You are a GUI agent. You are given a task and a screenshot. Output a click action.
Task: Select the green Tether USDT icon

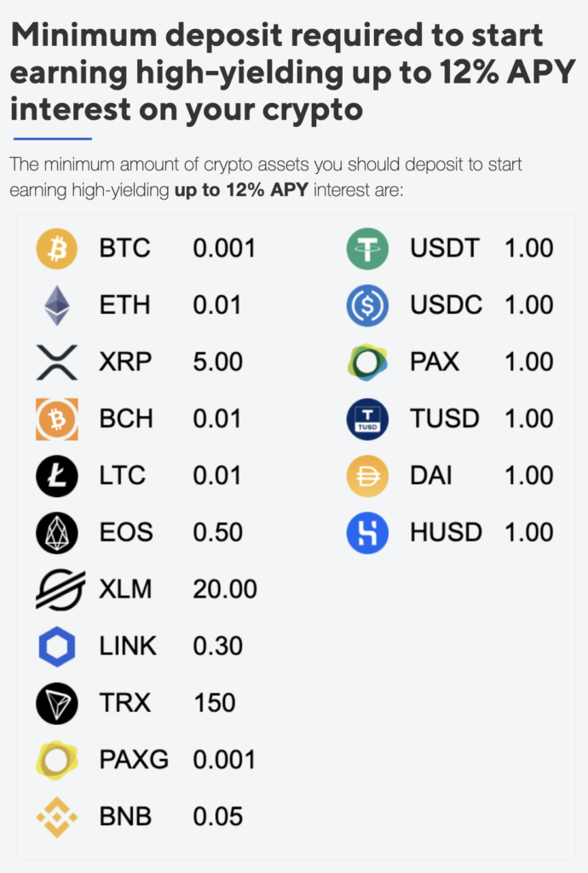pos(367,248)
